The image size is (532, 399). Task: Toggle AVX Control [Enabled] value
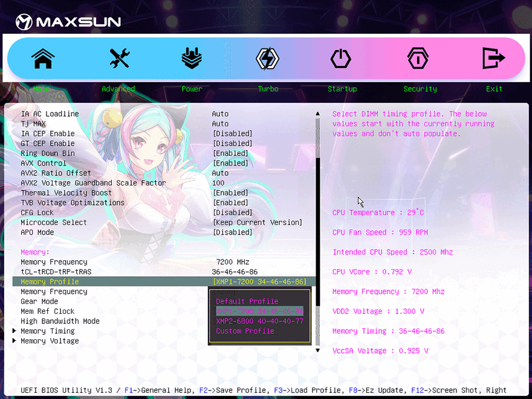(x=231, y=163)
